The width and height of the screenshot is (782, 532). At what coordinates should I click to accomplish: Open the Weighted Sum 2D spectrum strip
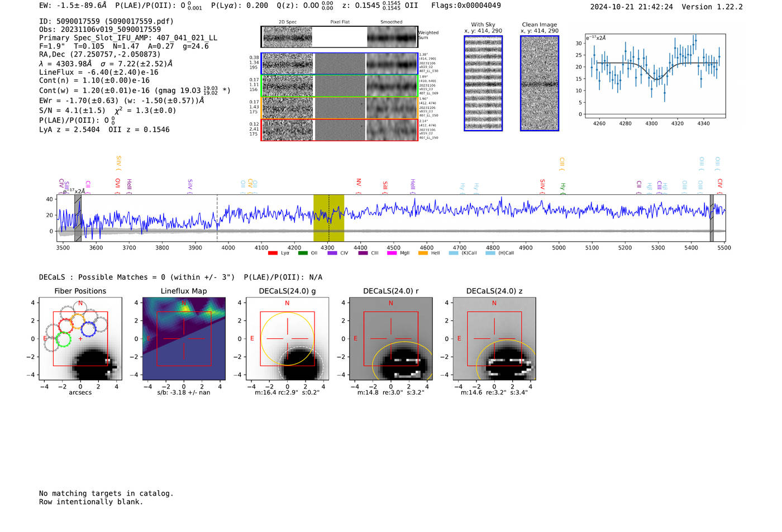tap(340, 37)
